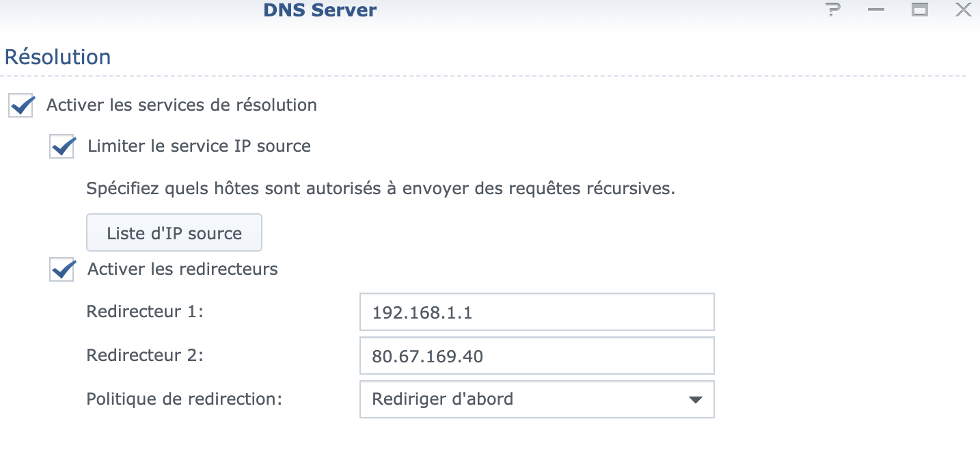Open the help question mark icon
This screenshot has width=980, height=469.
click(832, 10)
